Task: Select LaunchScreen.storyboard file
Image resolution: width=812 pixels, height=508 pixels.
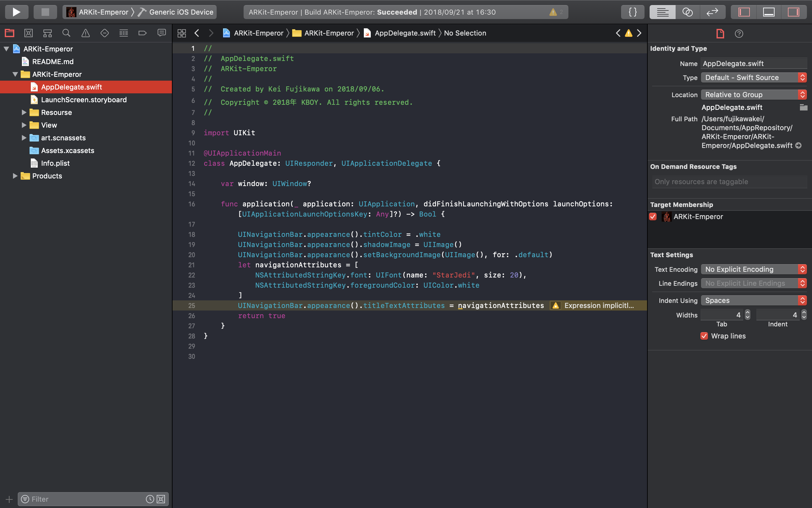Action: click(86, 100)
